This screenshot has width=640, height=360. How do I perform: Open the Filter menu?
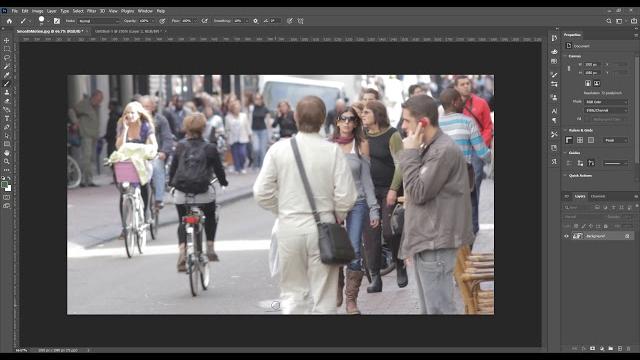click(x=91, y=11)
